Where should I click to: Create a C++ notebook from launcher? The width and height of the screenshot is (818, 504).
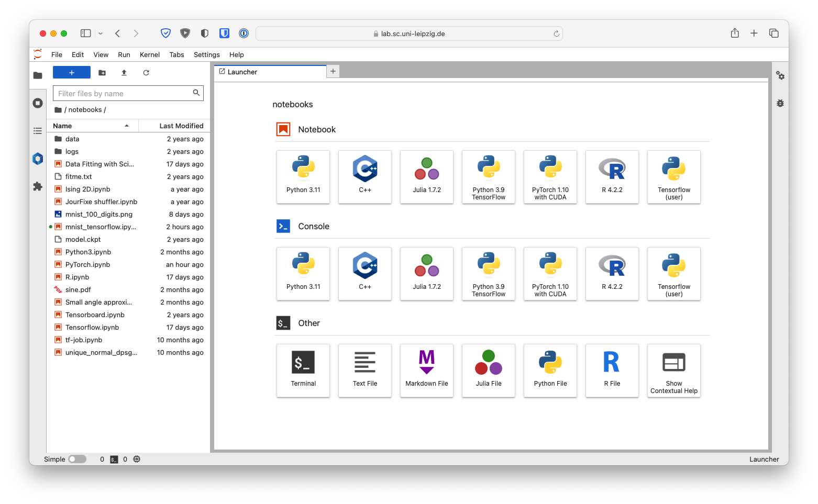point(365,177)
